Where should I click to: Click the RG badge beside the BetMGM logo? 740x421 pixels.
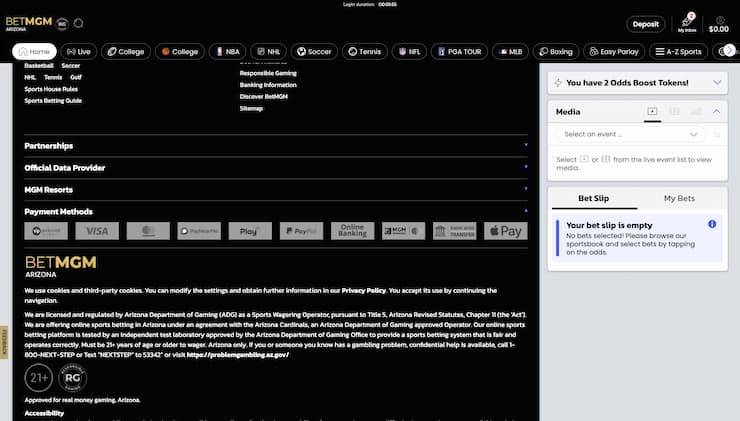pos(62,24)
